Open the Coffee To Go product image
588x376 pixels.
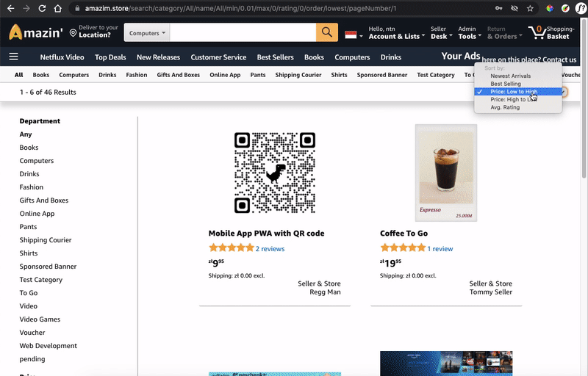coord(446,173)
